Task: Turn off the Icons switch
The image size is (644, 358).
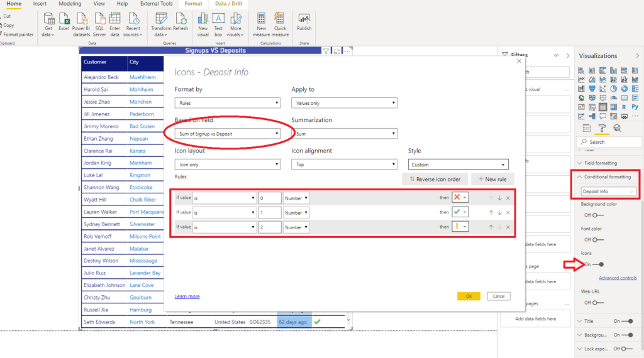Action: click(598, 264)
